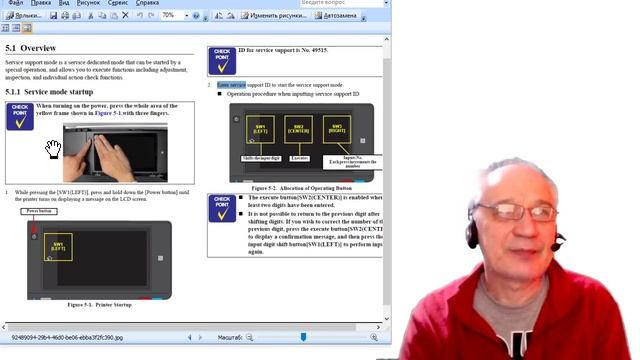Rotate the picture left
The image size is (640, 360).
click(x=219, y=16)
